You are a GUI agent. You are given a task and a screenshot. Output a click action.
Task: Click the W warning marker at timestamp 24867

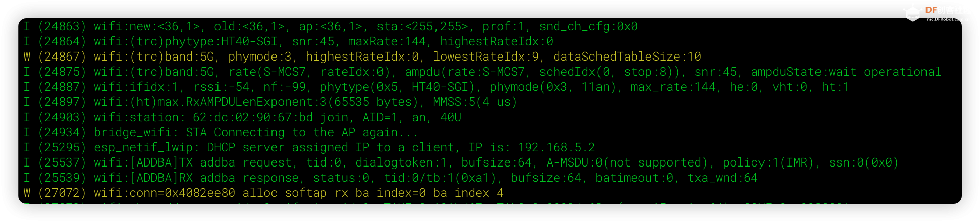click(27, 57)
